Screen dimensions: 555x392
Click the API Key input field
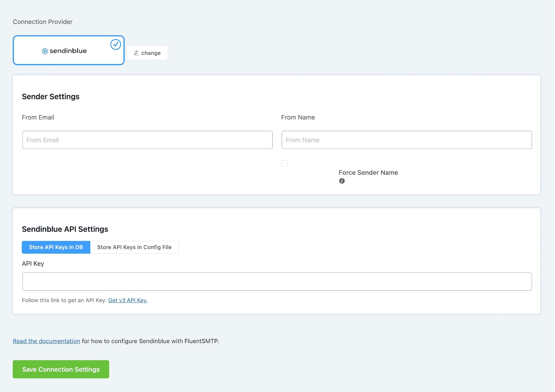click(x=277, y=281)
